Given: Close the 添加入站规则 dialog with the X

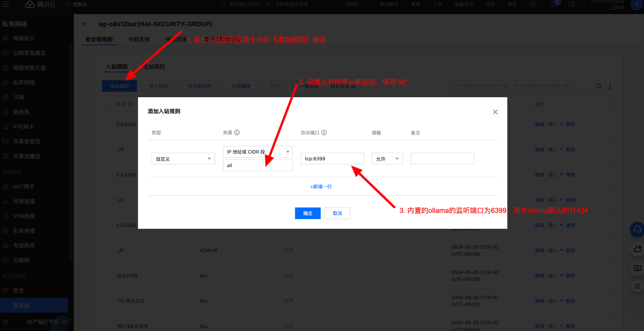Looking at the screenshot, I should (495, 112).
